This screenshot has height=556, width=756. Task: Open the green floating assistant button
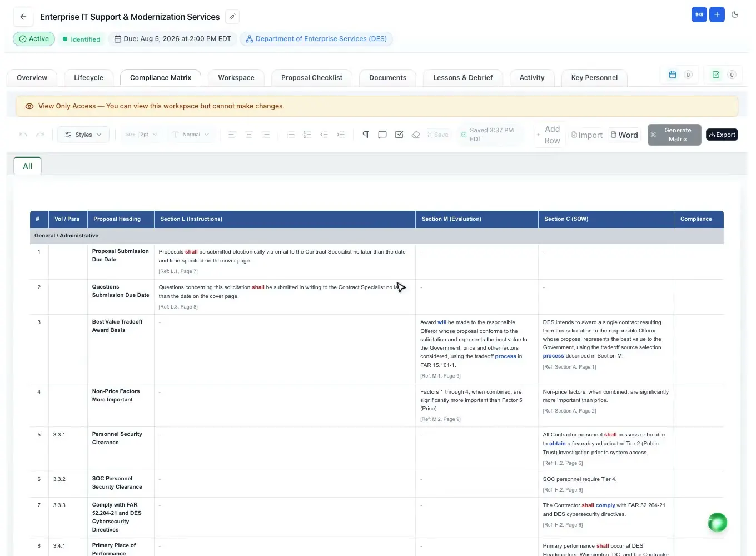pos(717,523)
